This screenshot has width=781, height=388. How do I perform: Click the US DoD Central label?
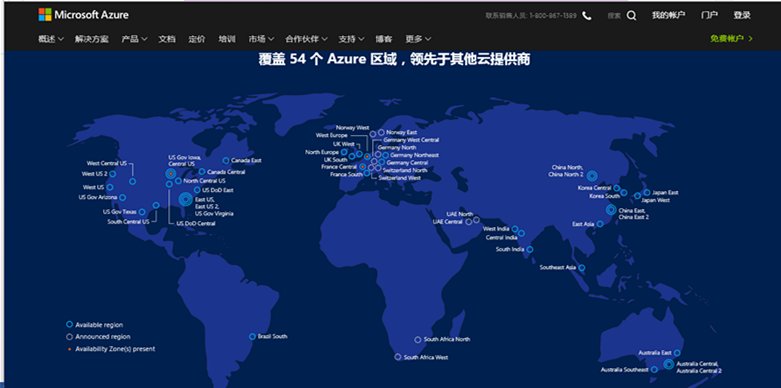[196, 224]
